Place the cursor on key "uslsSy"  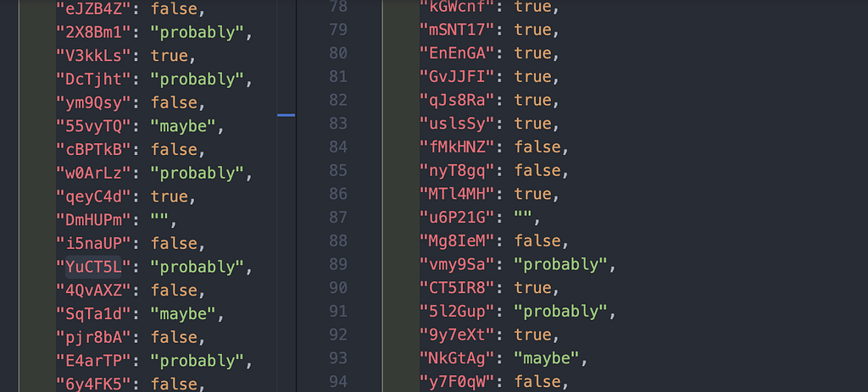(457, 124)
